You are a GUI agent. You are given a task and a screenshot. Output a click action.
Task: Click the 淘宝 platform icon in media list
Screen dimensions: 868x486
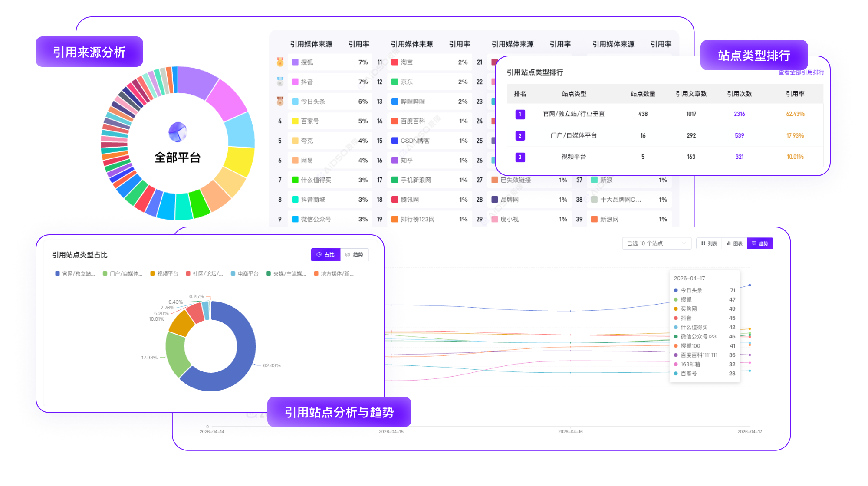click(395, 62)
